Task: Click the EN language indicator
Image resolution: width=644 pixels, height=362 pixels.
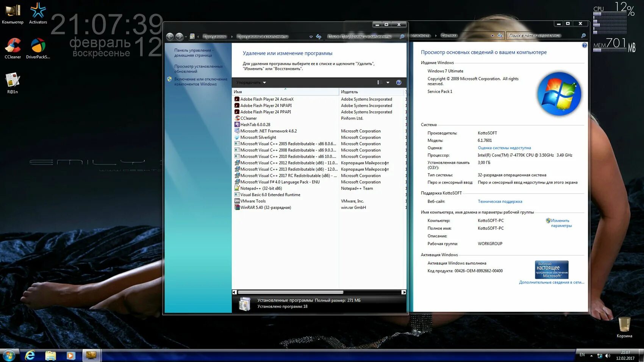Action: click(x=582, y=355)
